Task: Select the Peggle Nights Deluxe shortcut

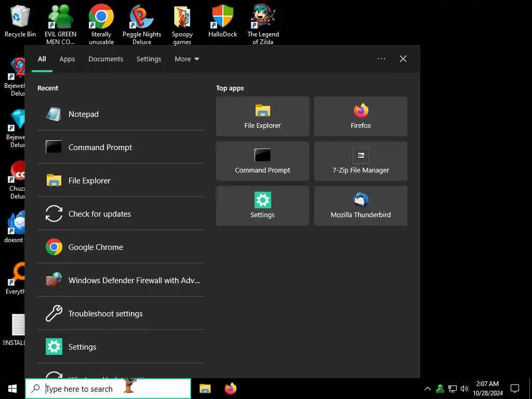Action: (x=142, y=24)
